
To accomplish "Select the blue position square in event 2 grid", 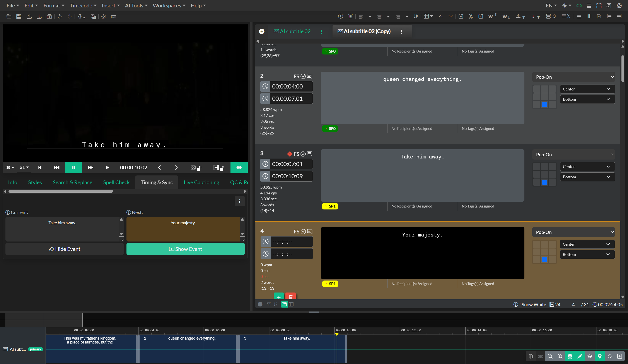I will 544,105.
